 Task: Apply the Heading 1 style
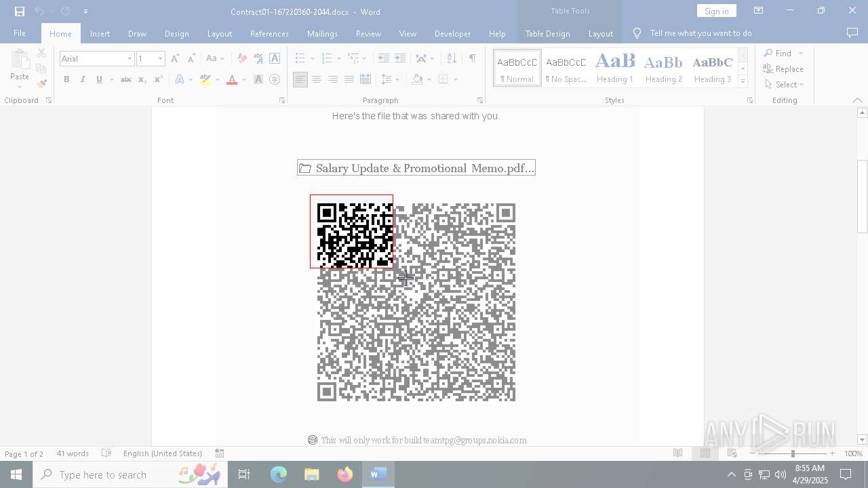pyautogui.click(x=615, y=68)
